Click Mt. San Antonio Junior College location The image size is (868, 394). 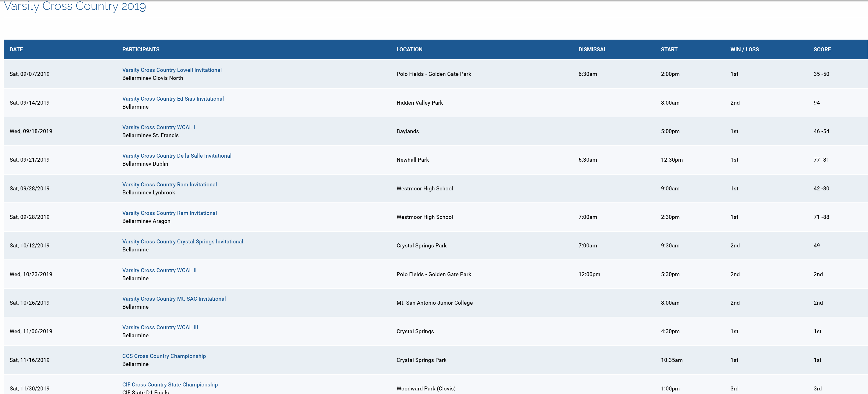click(435, 303)
